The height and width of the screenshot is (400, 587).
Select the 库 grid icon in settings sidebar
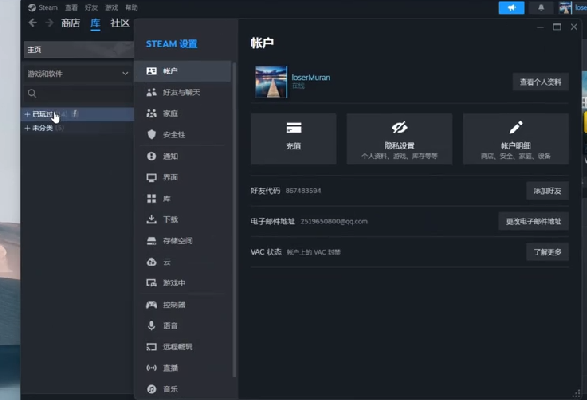coord(151,199)
